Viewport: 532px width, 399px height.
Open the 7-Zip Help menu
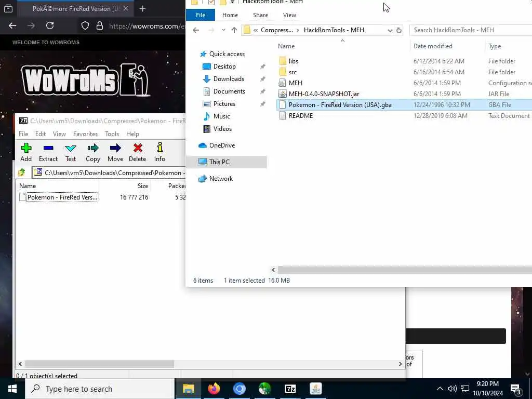(132, 134)
